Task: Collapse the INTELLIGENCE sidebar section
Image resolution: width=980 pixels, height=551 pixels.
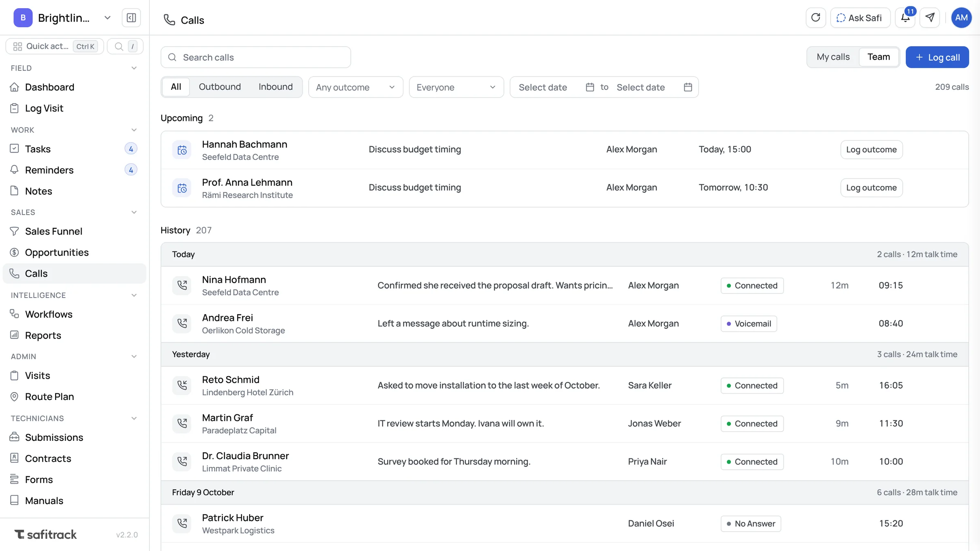Action: (x=134, y=295)
